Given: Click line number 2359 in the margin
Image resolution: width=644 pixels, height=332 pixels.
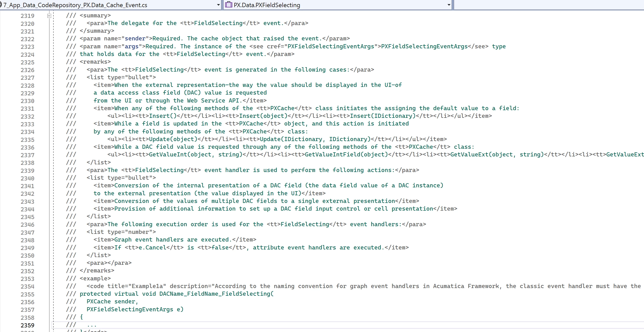Looking at the screenshot, I should tap(27, 325).
